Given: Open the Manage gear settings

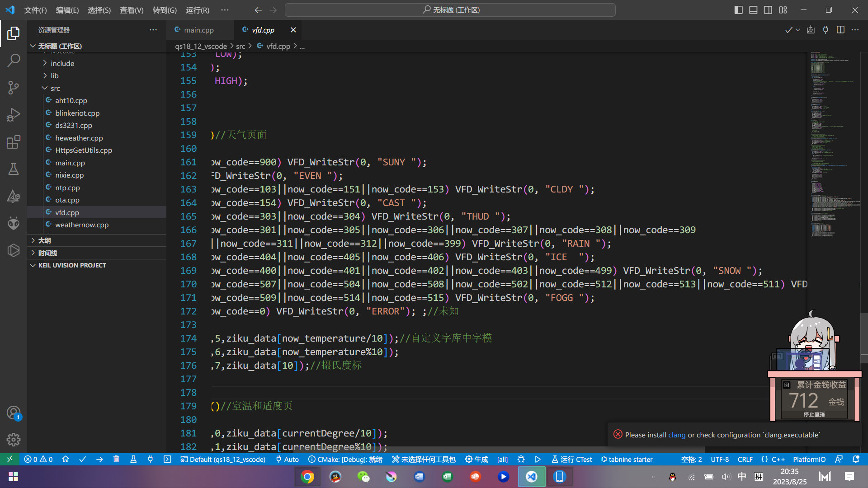Looking at the screenshot, I should pyautogui.click(x=14, y=439).
